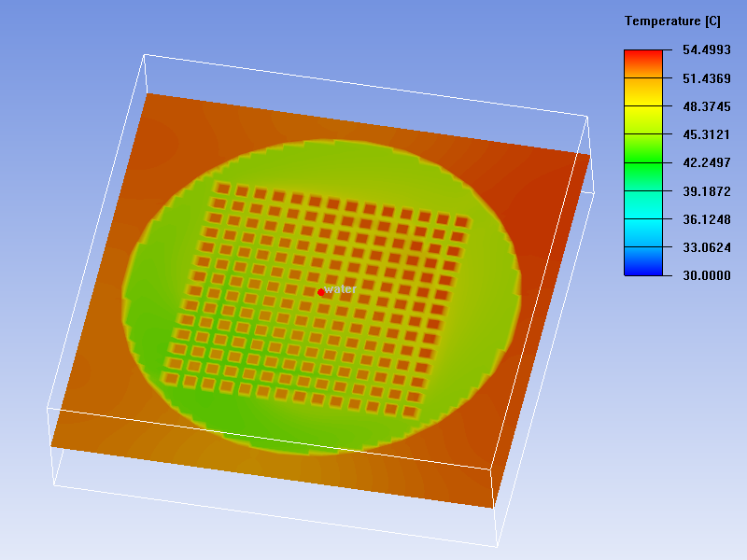Click the red band of the temperature legend
747x560 pixels.
point(643,63)
